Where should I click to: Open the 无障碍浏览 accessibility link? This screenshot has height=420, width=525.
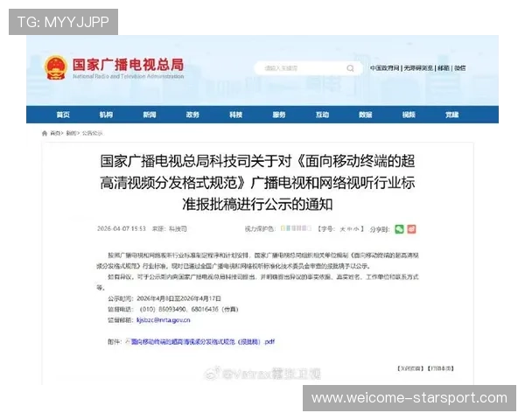[x=418, y=68]
